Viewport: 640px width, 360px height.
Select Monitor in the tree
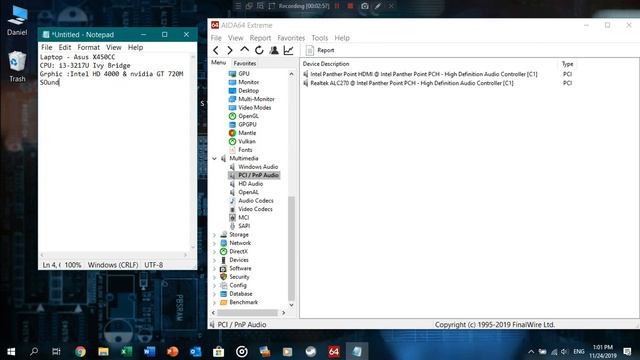click(249, 82)
